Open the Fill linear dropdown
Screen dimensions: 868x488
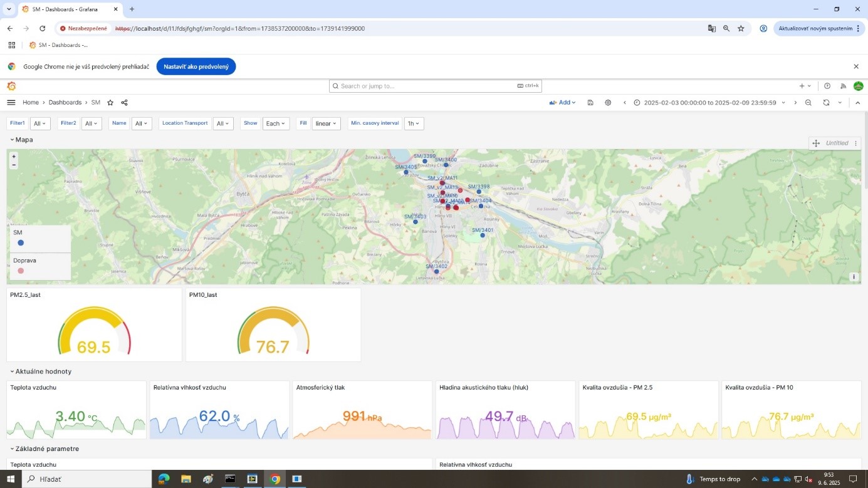click(326, 123)
